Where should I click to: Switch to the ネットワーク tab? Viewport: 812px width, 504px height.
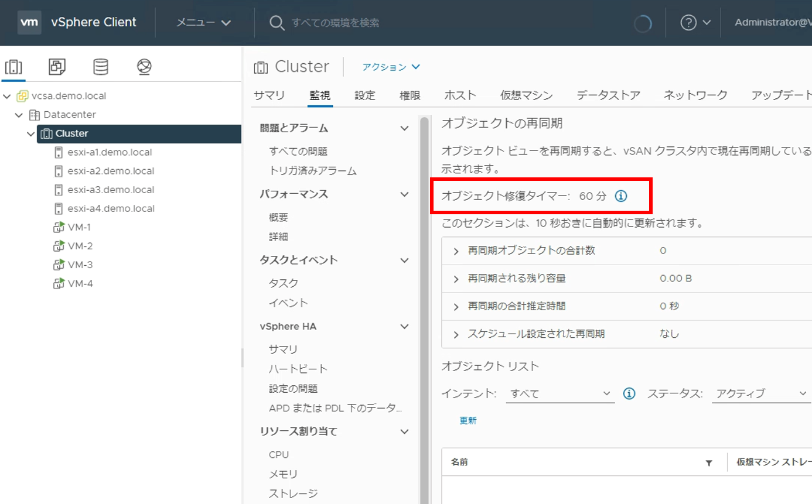tap(695, 95)
